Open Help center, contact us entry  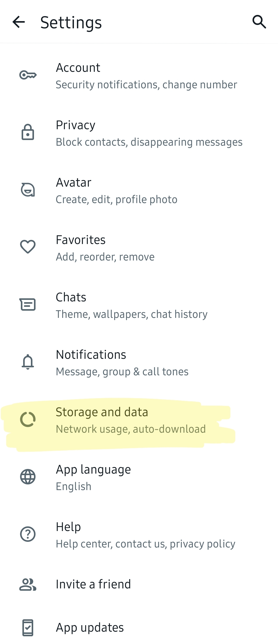pos(145,535)
